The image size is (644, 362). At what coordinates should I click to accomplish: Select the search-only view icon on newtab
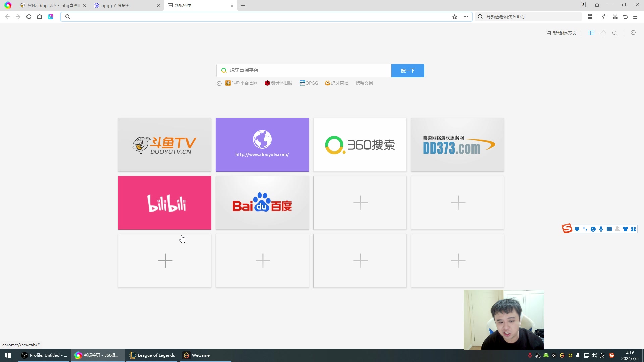coord(615,33)
